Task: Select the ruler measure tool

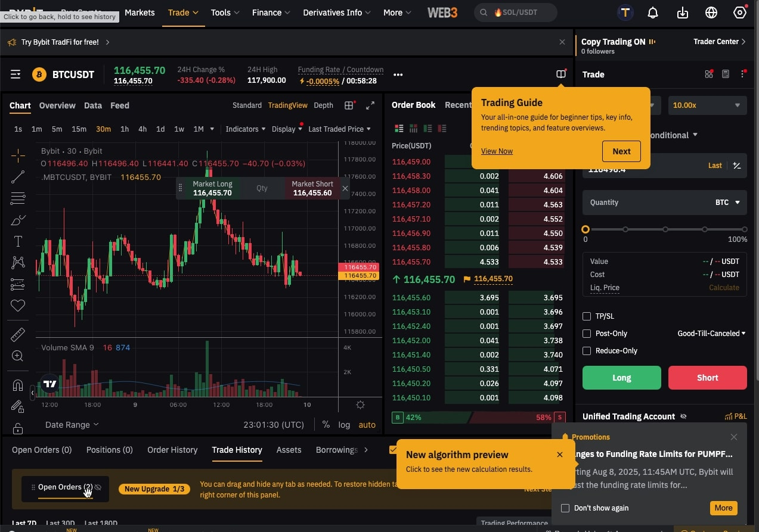Action: coord(18,334)
